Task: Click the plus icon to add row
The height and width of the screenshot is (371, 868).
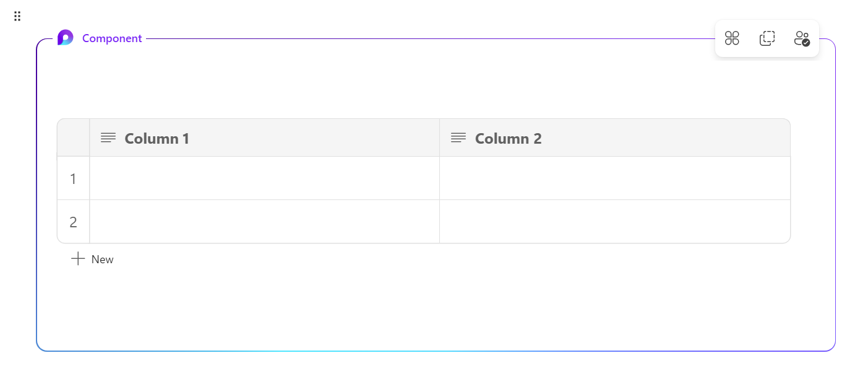Action: pyautogui.click(x=77, y=259)
